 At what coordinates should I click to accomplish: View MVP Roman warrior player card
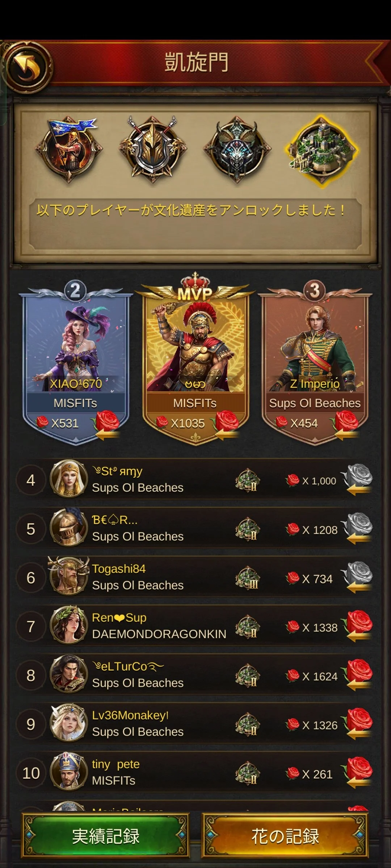click(195, 358)
